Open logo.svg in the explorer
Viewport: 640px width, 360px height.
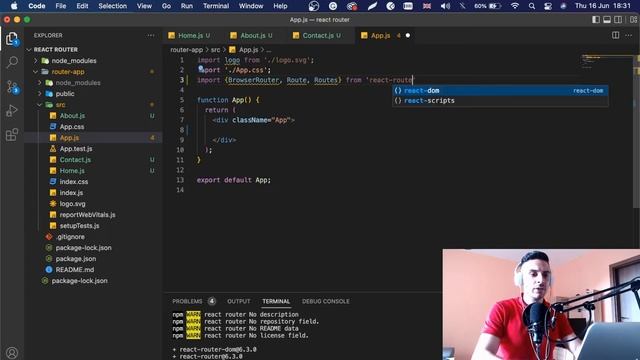coord(72,204)
